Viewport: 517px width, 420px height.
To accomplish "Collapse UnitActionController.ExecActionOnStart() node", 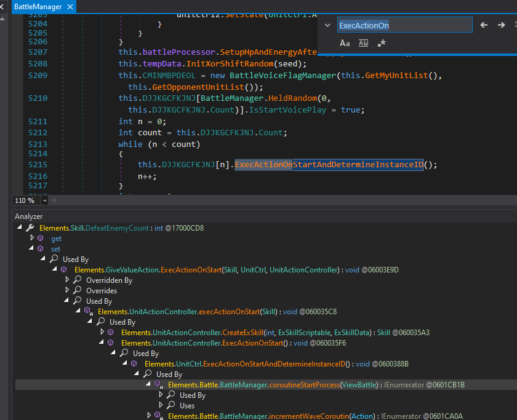I will (x=102, y=343).
